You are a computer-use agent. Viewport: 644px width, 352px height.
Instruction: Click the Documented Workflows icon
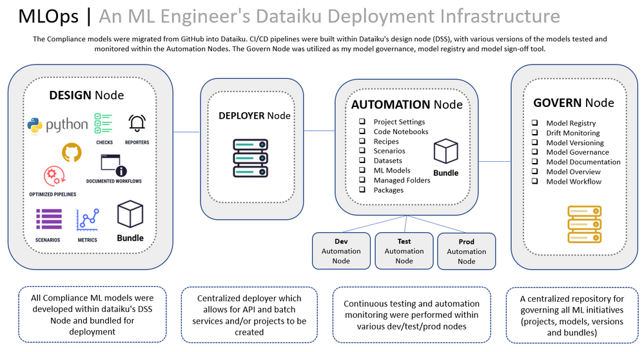(x=113, y=165)
